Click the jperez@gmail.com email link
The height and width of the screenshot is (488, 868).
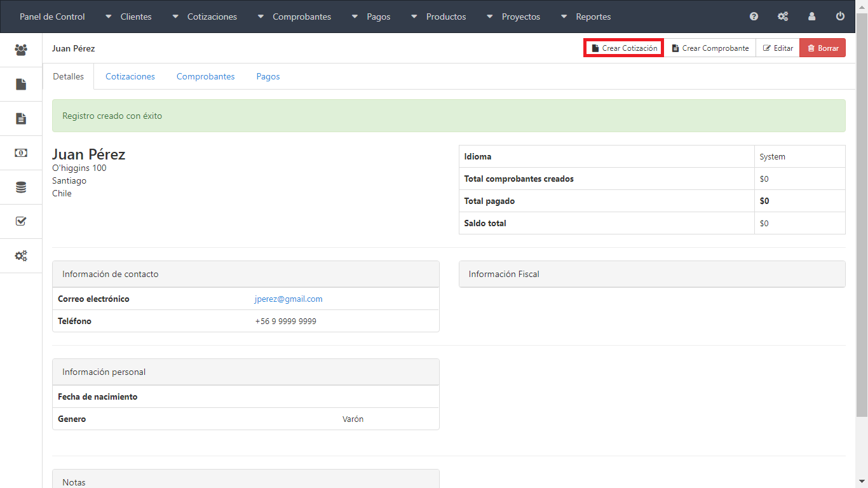point(288,299)
